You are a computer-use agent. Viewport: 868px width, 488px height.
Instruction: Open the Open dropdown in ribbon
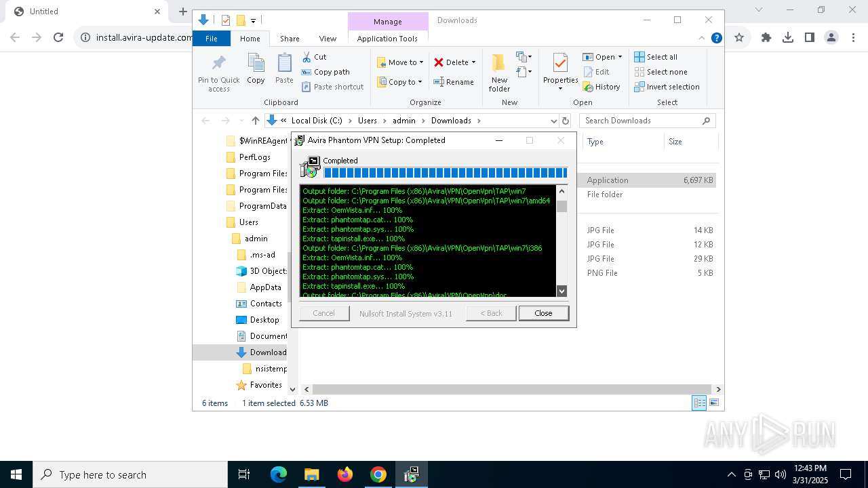[602, 57]
